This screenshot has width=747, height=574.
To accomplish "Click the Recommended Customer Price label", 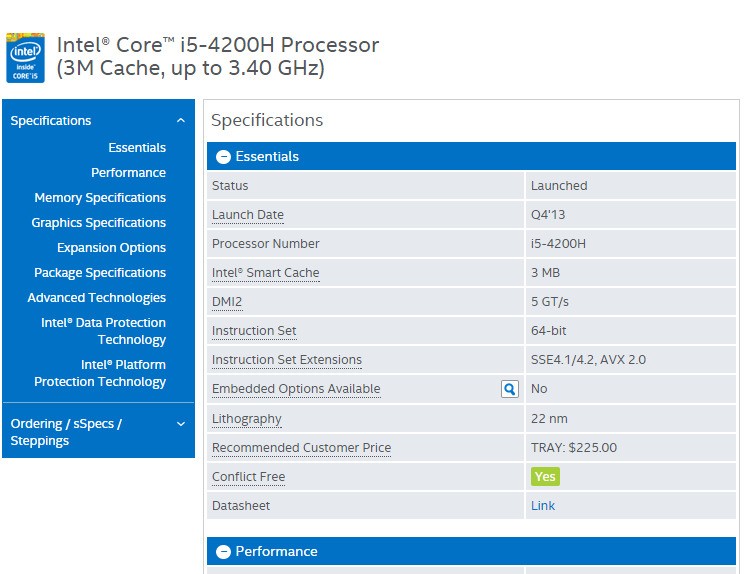I will 301,448.
